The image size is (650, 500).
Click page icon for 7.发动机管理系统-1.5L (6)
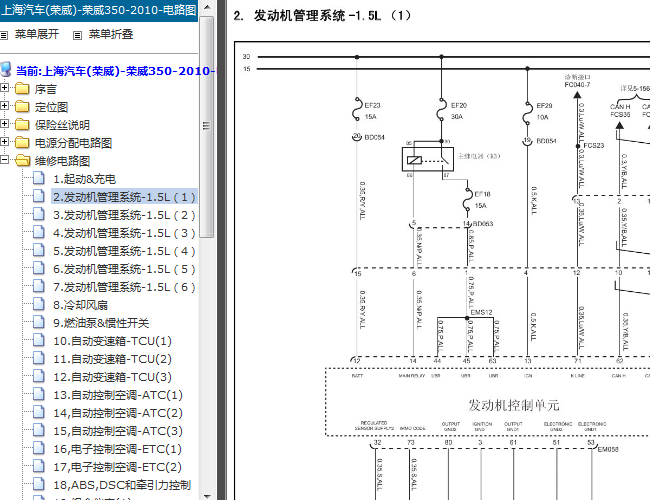[x=39, y=286]
